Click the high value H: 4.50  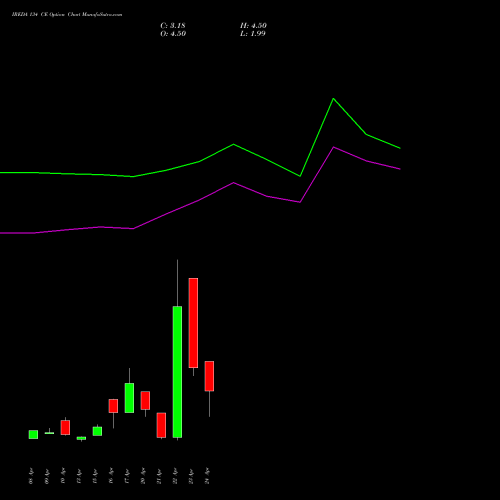tap(253, 26)
